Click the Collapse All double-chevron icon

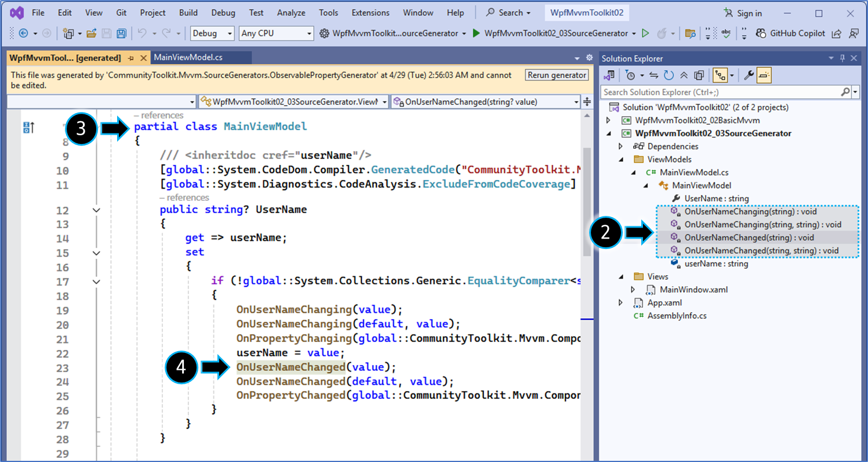[x=684, y=75]
